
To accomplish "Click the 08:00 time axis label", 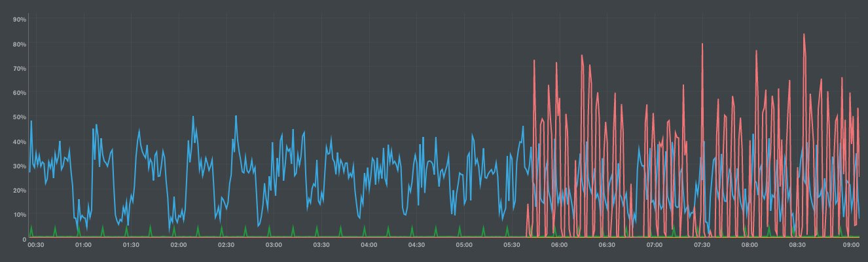I will click(x=750, y=245).
